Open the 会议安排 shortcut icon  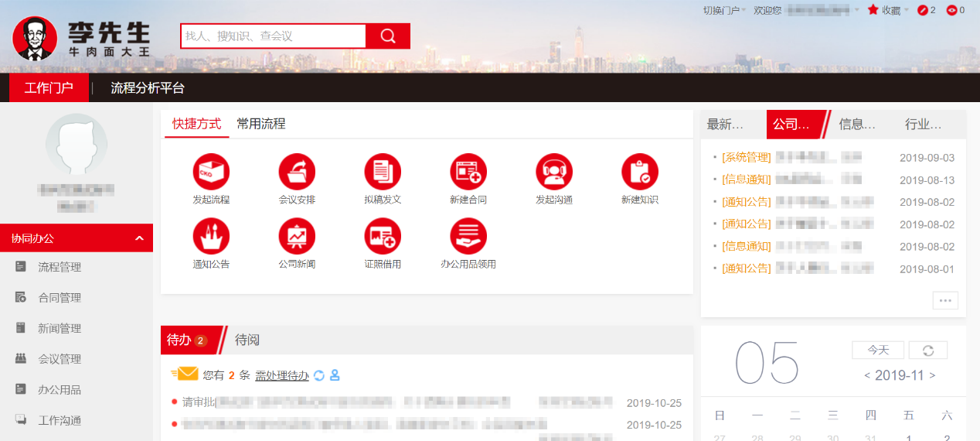[297, 172]
